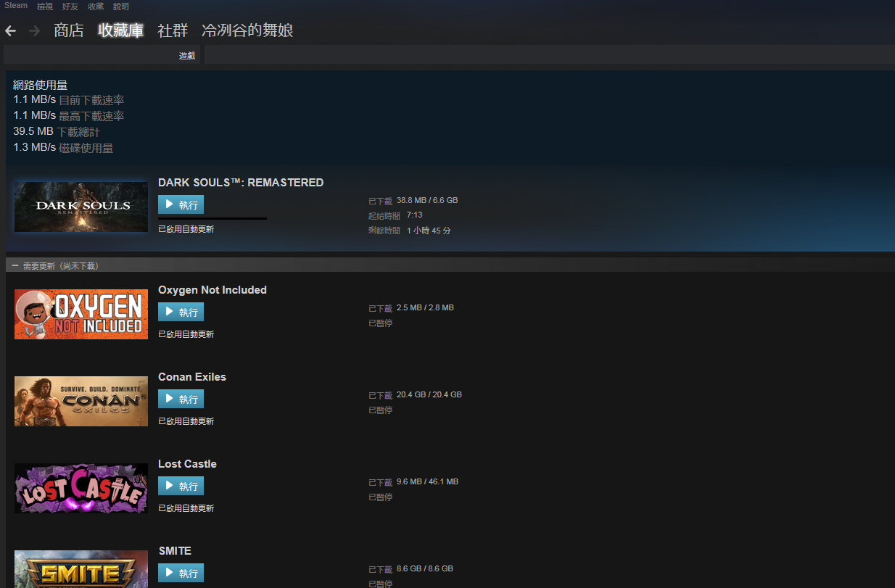Click the Dark Souls download progress bar
Image resolution: width=895 pixels, height=588 pixels.
[x=213, y=218]
